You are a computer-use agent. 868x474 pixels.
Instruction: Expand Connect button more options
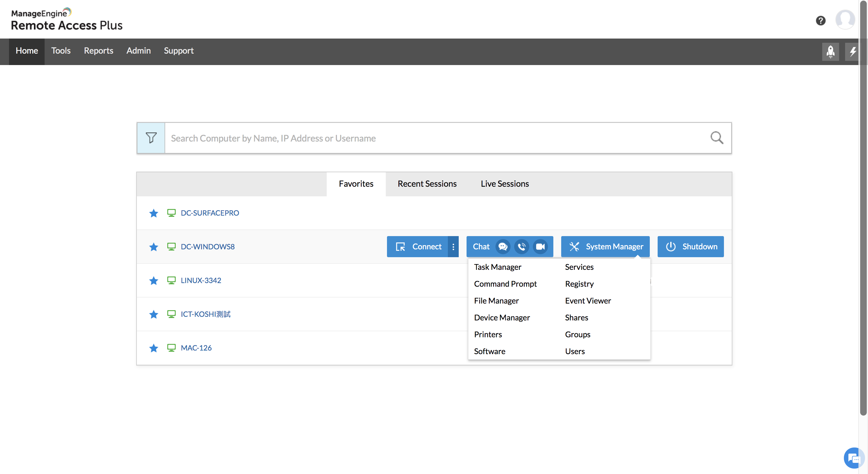(x=453, y=246)
